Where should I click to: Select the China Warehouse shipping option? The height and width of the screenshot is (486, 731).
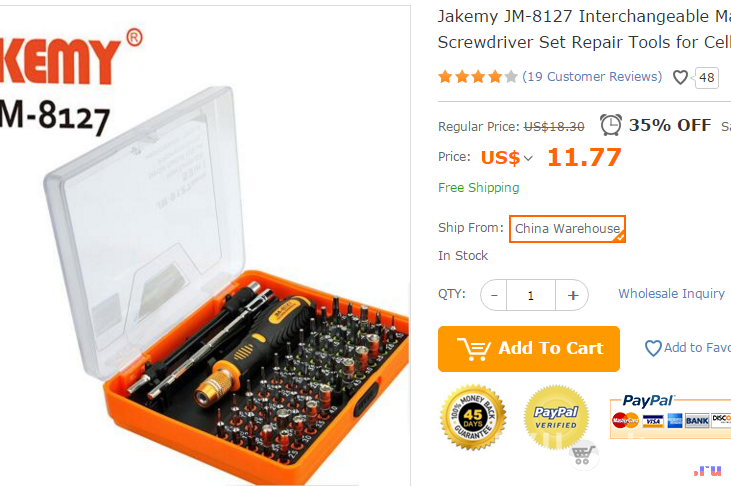[x=567, y=229]
